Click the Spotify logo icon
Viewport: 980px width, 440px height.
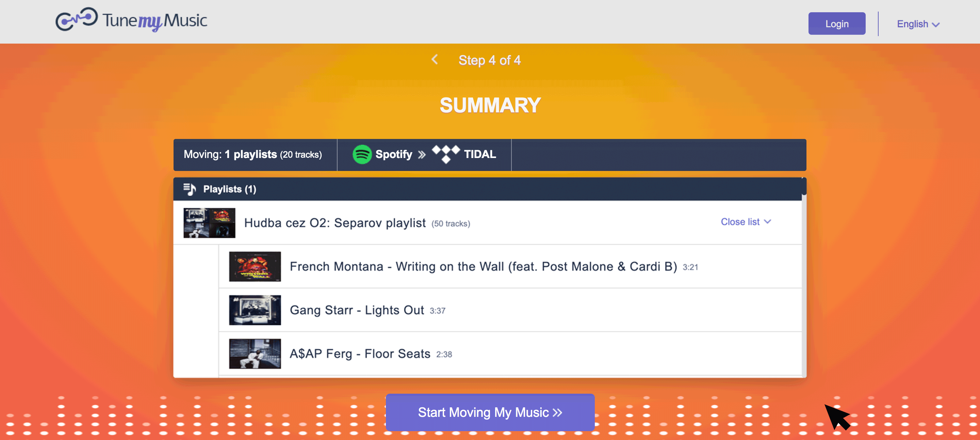click(362, 155)
